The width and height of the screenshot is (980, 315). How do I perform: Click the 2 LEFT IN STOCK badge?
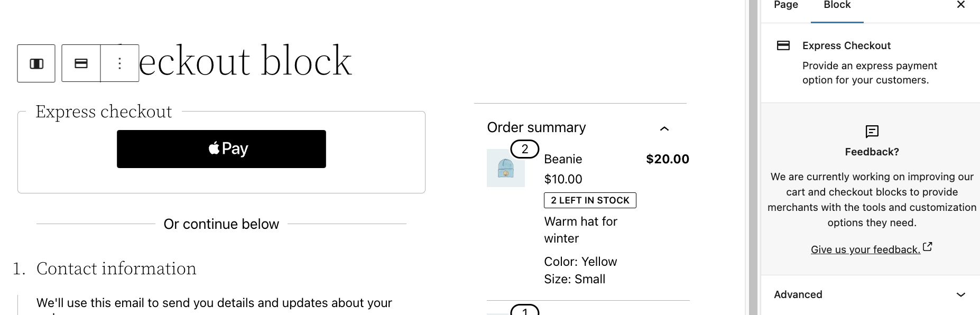tap(589, 200)
